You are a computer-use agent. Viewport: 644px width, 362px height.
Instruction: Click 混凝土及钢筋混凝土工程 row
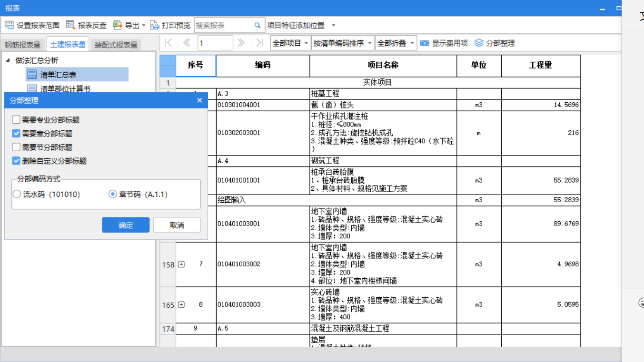[x=383, y=328]
